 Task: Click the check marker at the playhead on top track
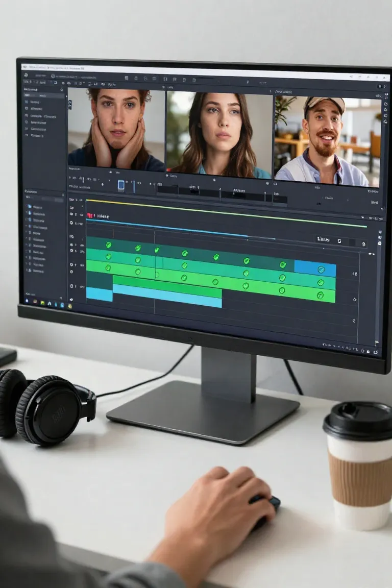click(156, 250)
